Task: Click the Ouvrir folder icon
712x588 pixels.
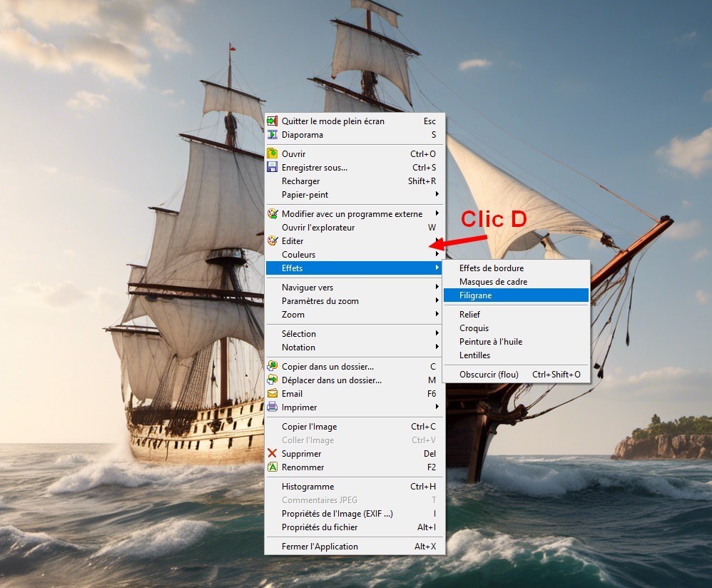Action: [272, 153]
